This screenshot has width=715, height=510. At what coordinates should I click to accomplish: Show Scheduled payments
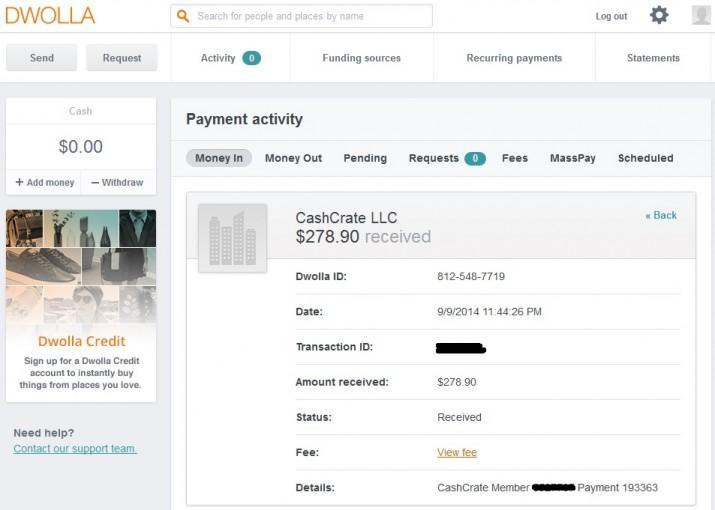[x=645, y=158]
